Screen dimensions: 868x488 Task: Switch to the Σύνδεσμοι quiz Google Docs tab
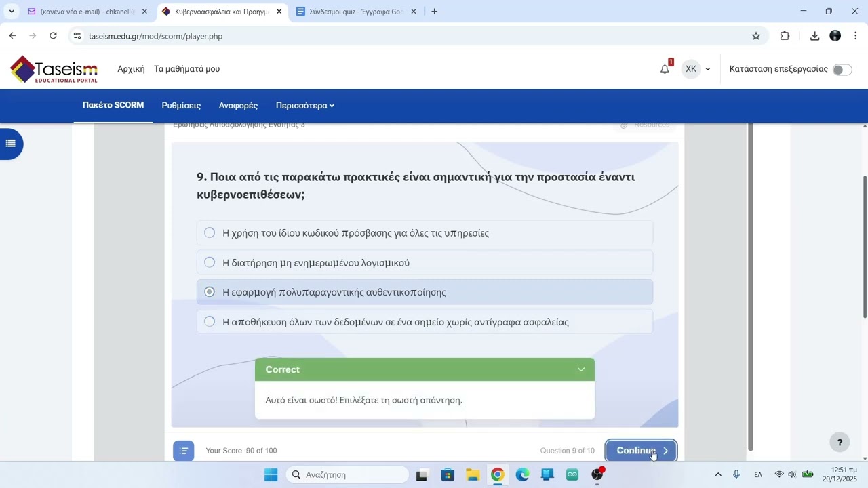tap(356, 12)
